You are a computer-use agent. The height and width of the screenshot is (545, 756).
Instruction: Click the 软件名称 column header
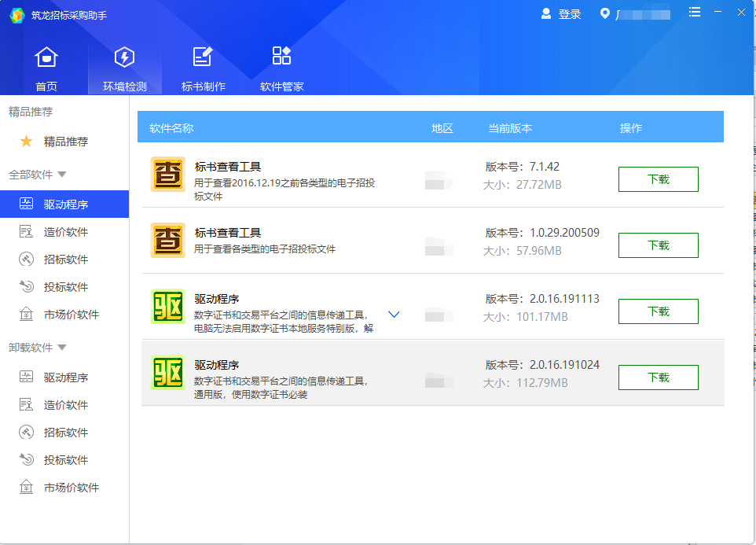[171, 128]
